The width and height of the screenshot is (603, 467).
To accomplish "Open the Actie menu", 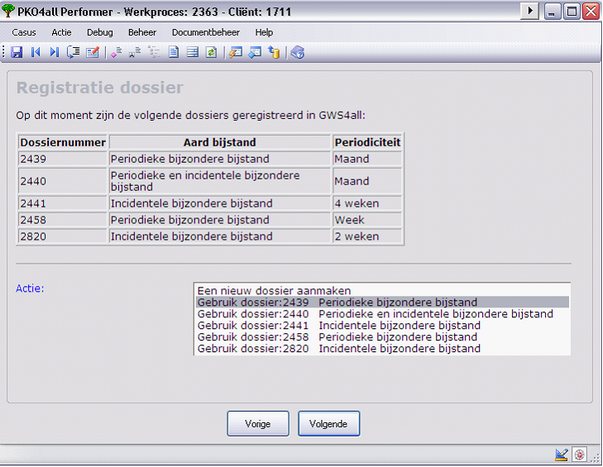I will [62, 33].
